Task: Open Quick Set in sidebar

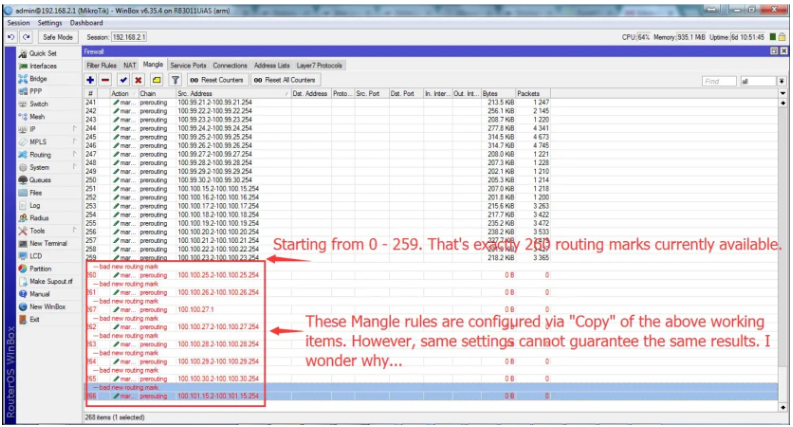Action: (x=42, y=53)
